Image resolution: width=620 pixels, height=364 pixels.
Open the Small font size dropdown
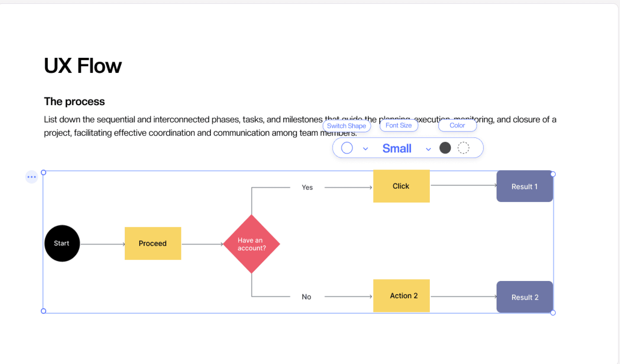(397, 148)
